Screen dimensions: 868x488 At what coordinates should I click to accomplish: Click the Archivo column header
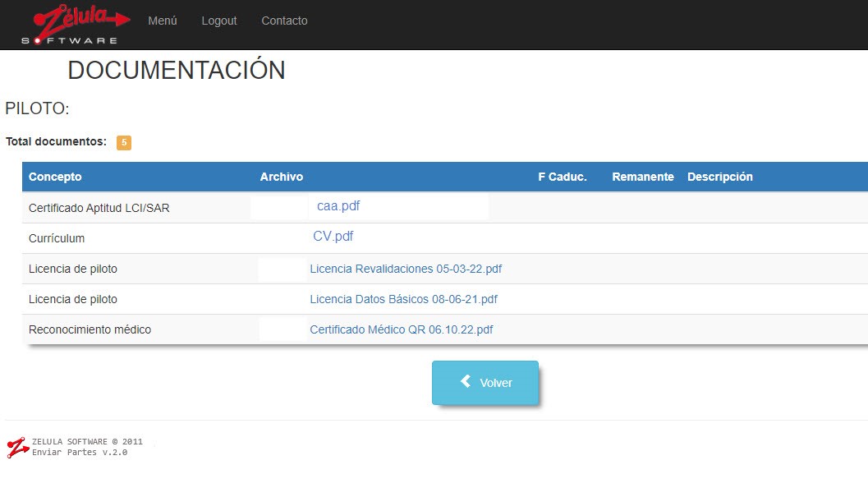pyautogui.click(x=282, y=177)
